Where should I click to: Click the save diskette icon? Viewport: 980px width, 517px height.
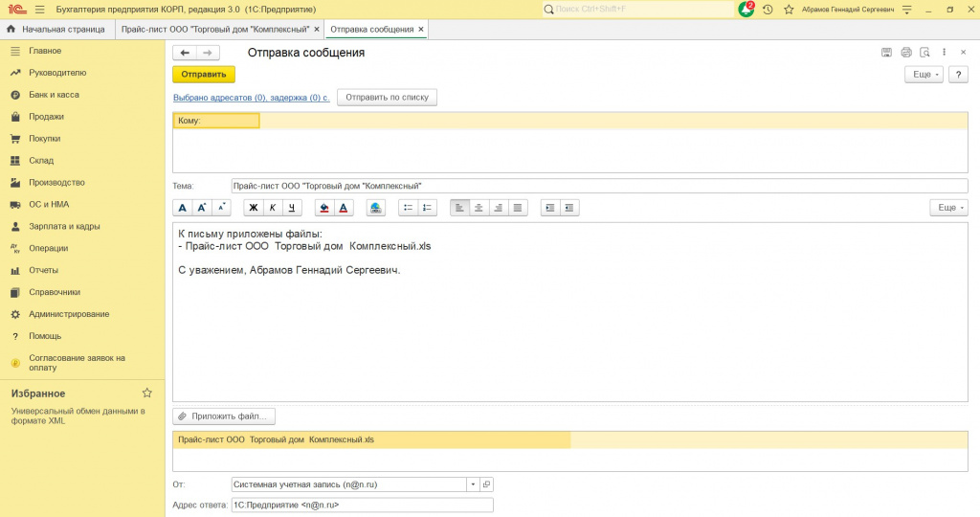886,53
